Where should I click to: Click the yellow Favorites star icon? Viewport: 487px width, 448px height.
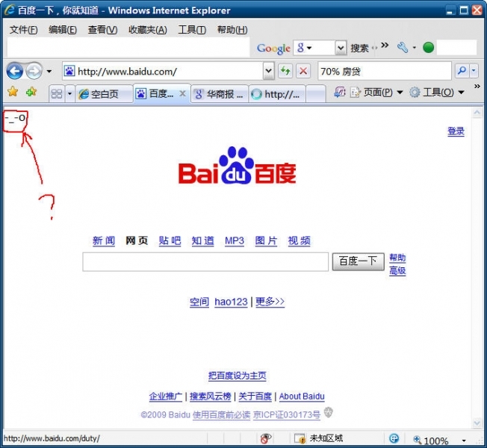(x=13, y=92)
